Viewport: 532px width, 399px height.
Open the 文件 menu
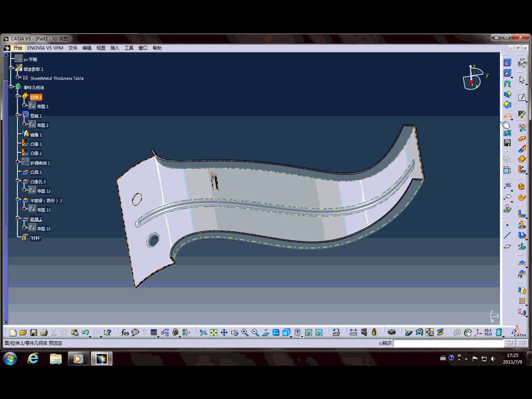(x=73, y=48)
